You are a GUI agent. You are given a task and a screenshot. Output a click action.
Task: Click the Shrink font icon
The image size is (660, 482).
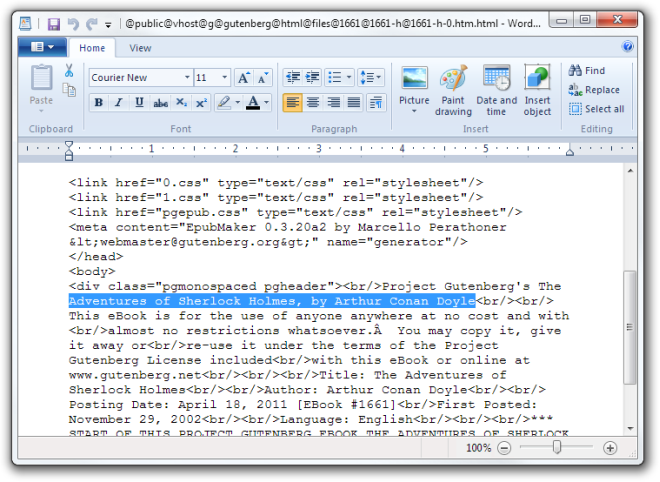[x=263, y=77]
